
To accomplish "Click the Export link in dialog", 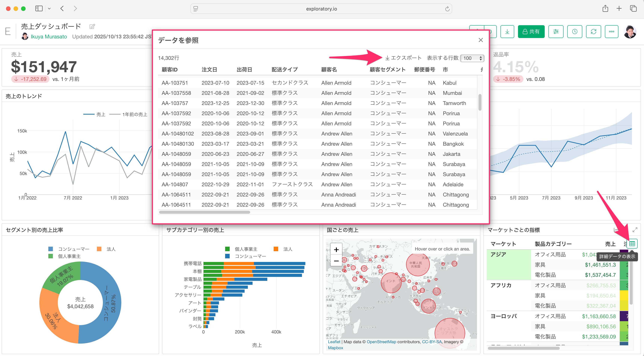I will [403, 58].
